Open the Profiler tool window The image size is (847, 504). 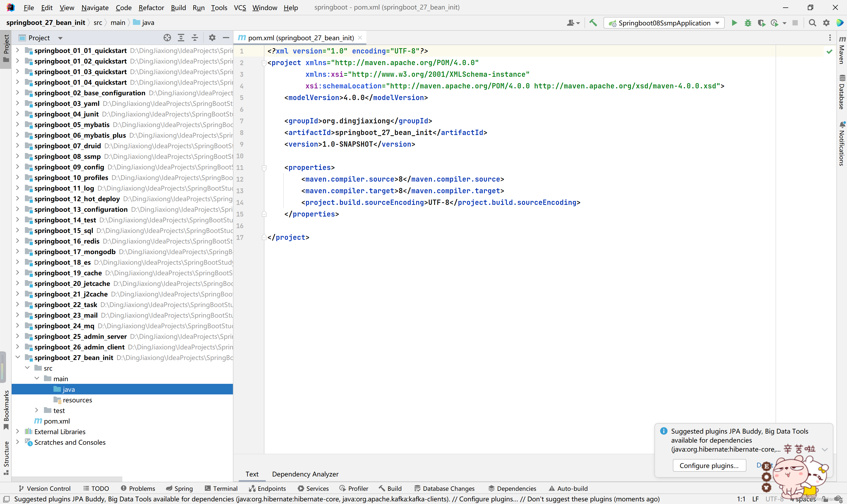pyautogui.click(x=354, y=488)
